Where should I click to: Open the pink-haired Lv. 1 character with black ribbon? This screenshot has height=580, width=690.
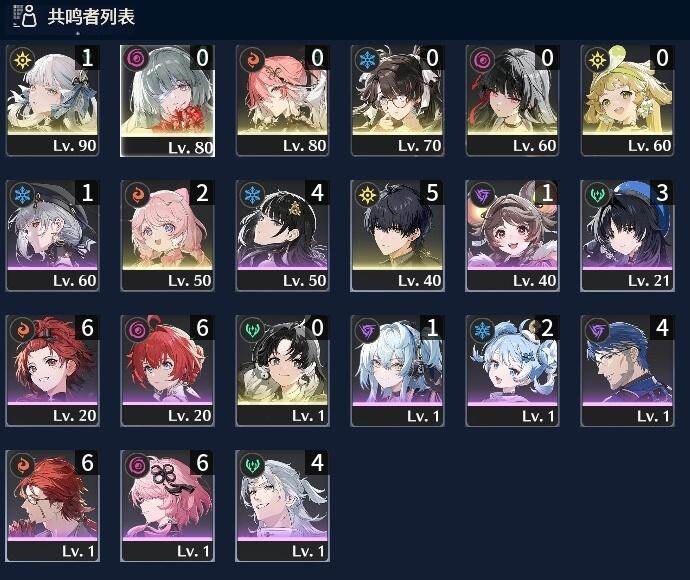tap(167, 506)
